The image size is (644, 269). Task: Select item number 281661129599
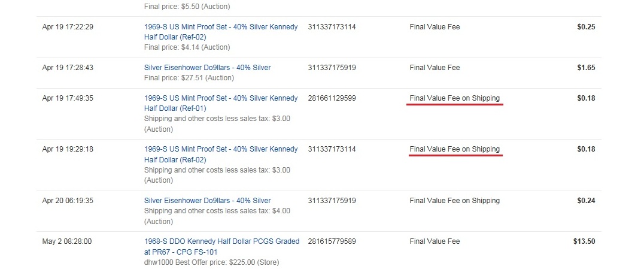(x=332, y=98)
